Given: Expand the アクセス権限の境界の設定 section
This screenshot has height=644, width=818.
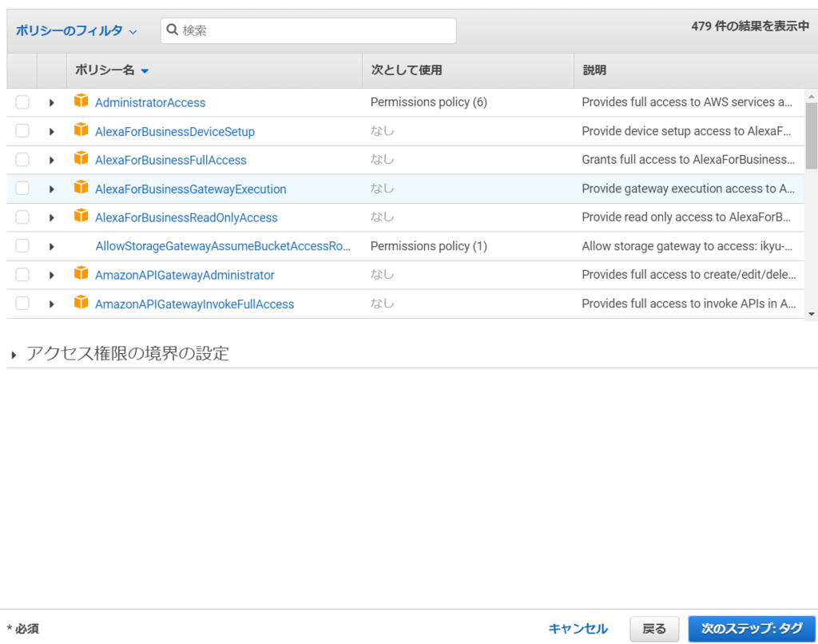Looking at the screenshot, I should 14,355.
